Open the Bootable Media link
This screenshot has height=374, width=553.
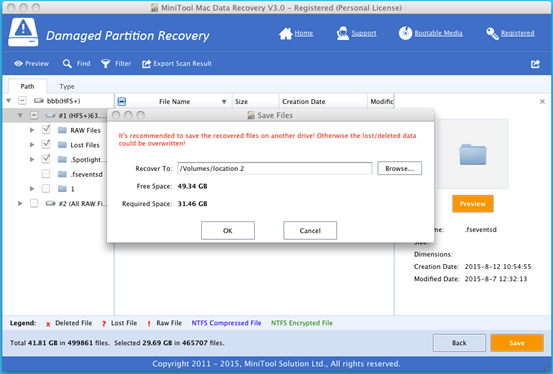438,33
